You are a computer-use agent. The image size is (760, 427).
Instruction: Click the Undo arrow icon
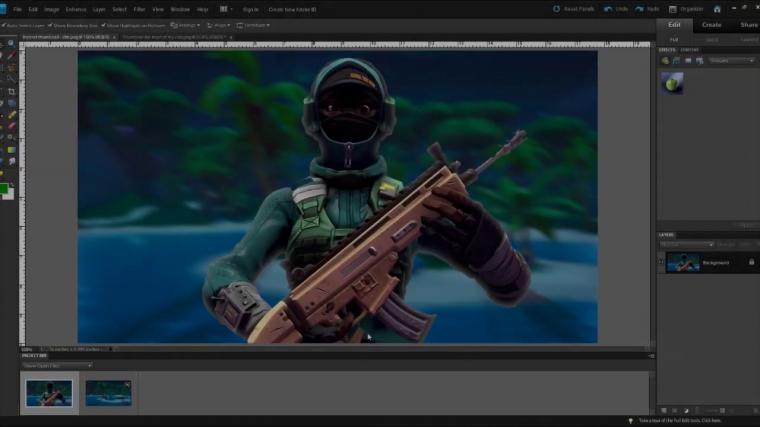pyautogui.click(x=608, y=9)
